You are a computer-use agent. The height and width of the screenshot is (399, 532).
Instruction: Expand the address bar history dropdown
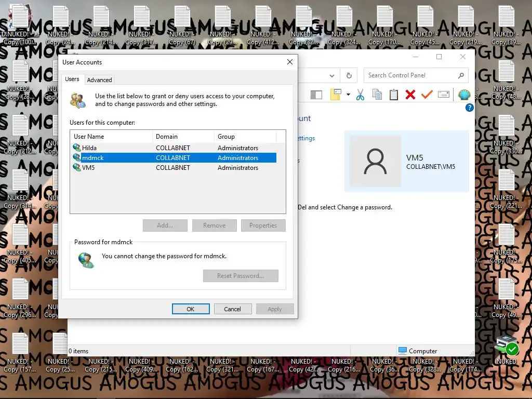tap(332, 76)
